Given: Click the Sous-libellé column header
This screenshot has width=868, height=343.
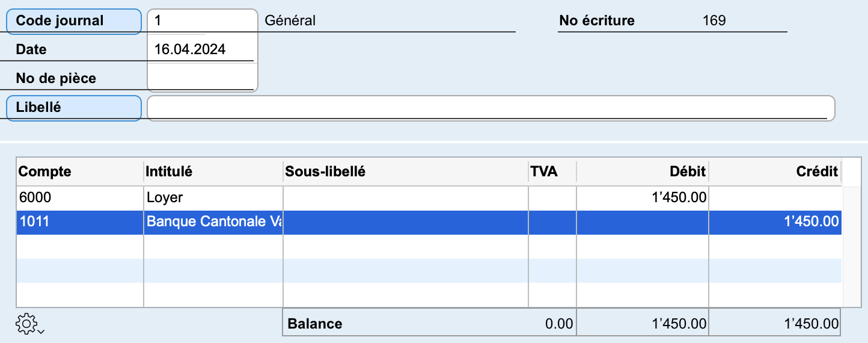Looking at the screenshot, I should [x=406, y=172].
